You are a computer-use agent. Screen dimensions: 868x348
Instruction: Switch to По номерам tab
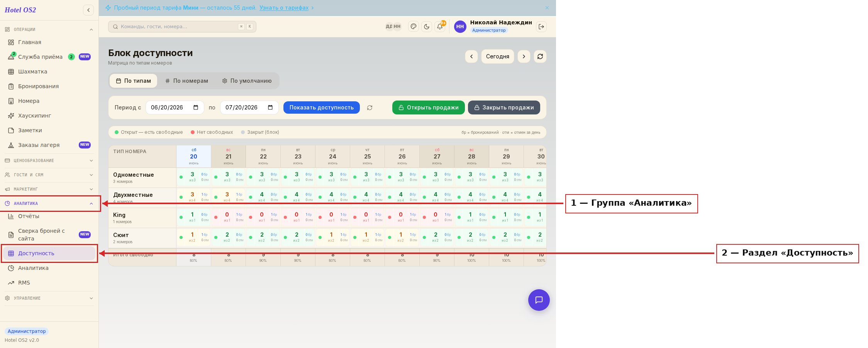186,81
